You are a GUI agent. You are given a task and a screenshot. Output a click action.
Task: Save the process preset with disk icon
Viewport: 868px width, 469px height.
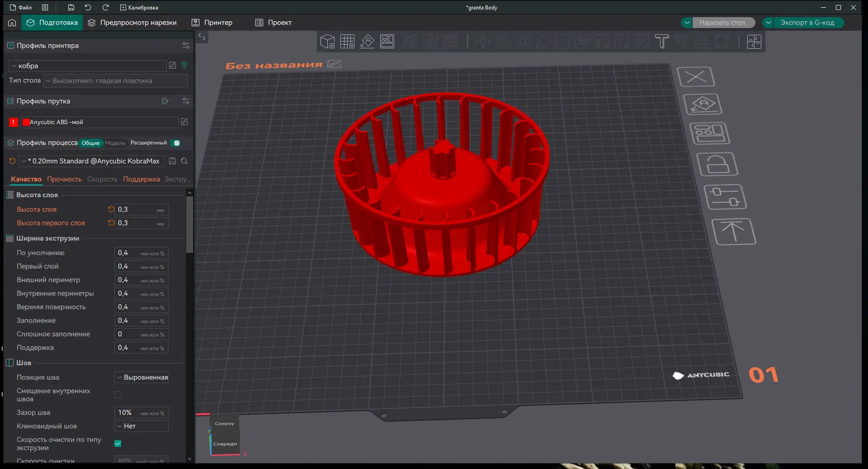(173, 161)
